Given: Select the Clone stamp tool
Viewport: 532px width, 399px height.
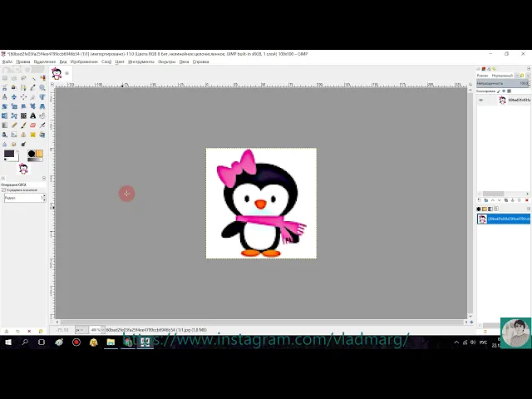Looking at the screenshot, I should (x=23, y=135).
